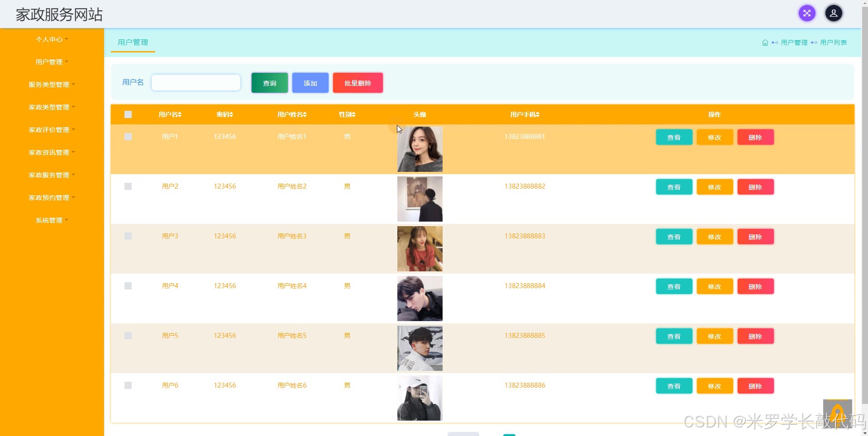Click 删除 for 用户6
The image size is (868, 436).
pyautogui.click(x=755, y=386)
